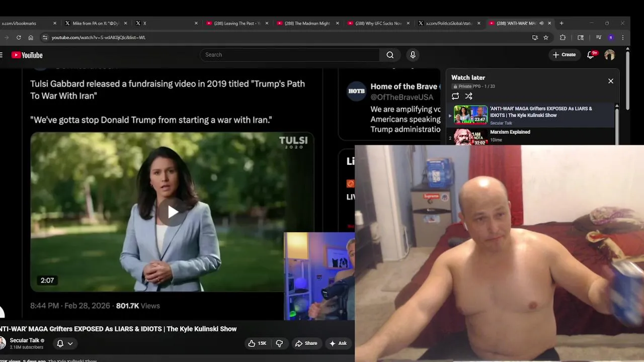
Task: Open the 'Marxism Explained' playlist video
Action: [x=510, y=132]
